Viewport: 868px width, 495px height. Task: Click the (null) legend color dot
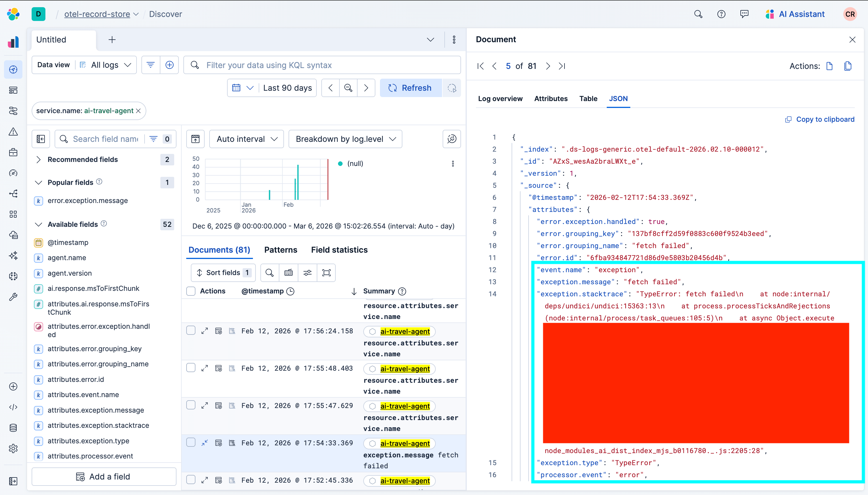(340, 164)
